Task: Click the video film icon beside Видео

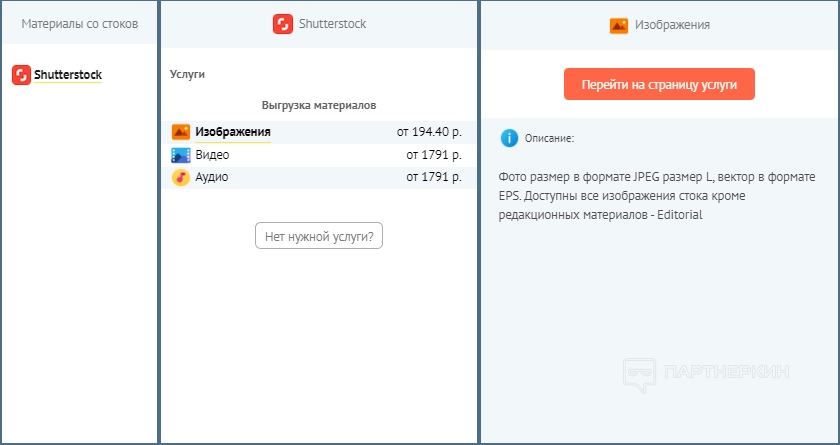Action: (x=181, y=155)
